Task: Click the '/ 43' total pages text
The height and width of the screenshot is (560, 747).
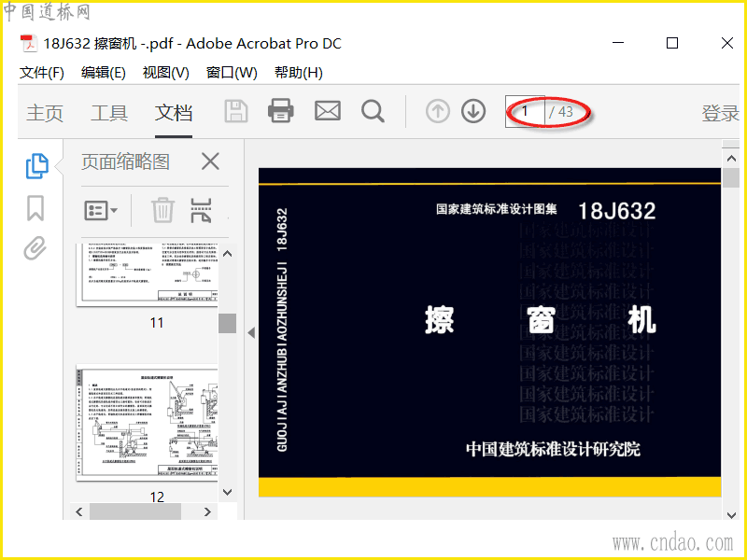Action: coord(561,111)
